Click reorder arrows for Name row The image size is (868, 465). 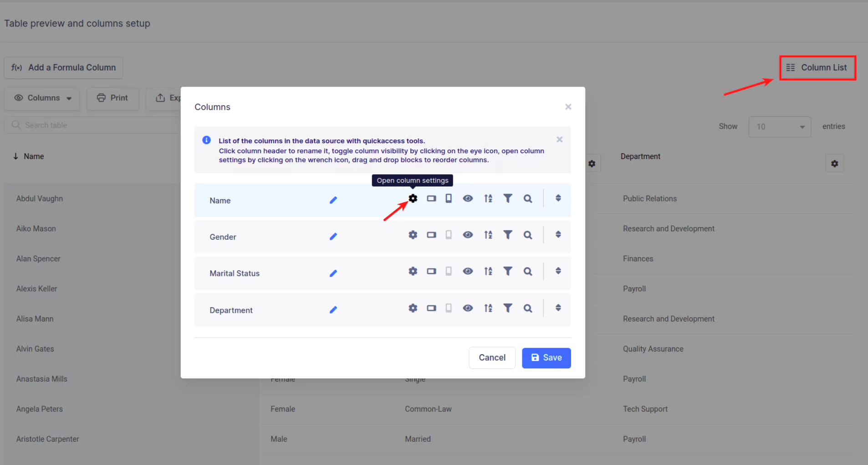click(x=558, y=198)
